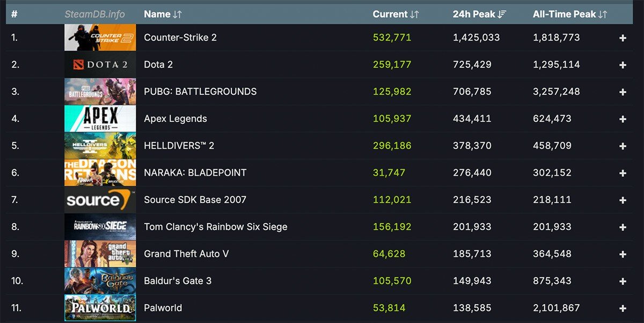The width and height of the screenshot is (644, 323).
Task: Click plus icon for Palworld
Action: 623,308
